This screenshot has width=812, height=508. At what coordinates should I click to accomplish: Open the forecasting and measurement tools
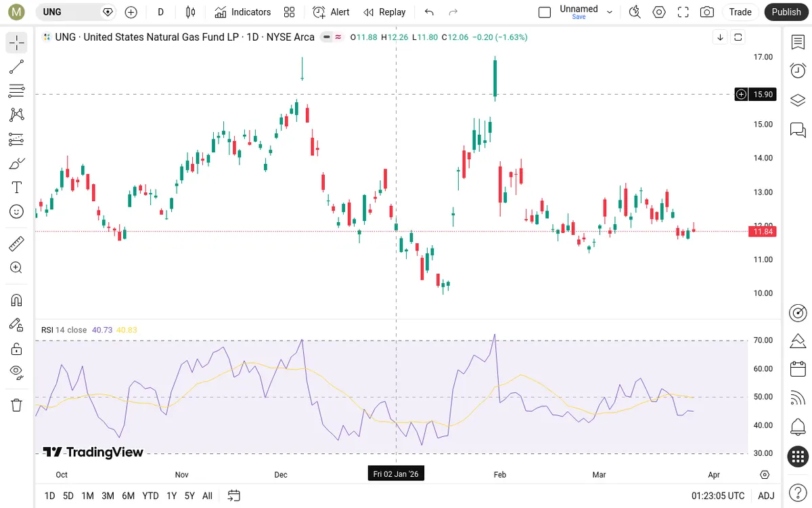(17, 140)
